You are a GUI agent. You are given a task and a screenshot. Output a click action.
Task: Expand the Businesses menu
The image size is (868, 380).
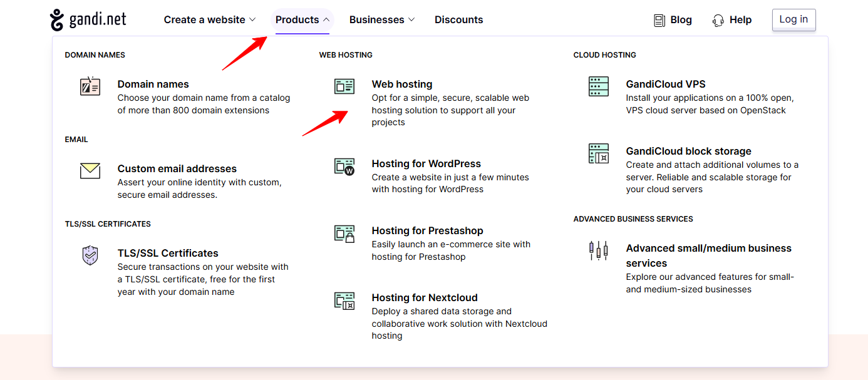point(382,20)
